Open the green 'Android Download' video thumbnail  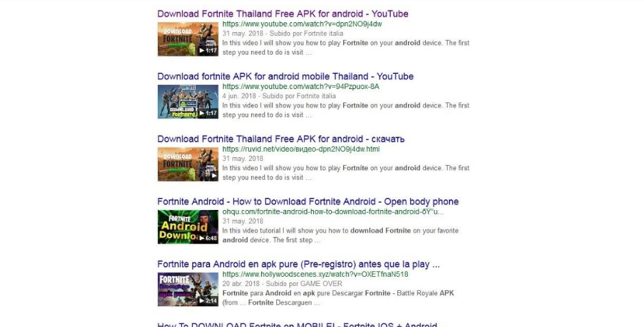(188, 227)
